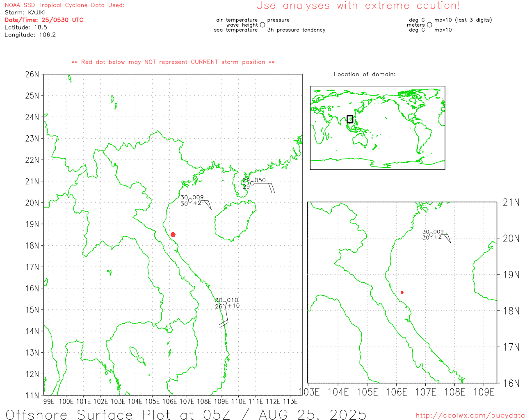Click black domain box on world map
Viewport: 525px width, 420px height.
350,119
